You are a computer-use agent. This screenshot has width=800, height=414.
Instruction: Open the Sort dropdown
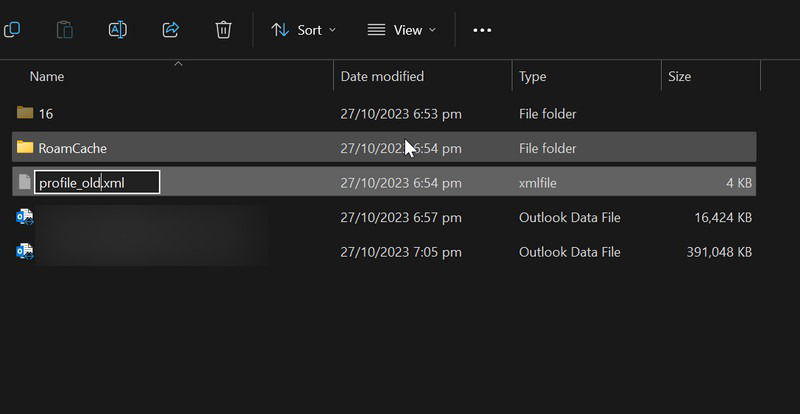click(x=304, y=30)
